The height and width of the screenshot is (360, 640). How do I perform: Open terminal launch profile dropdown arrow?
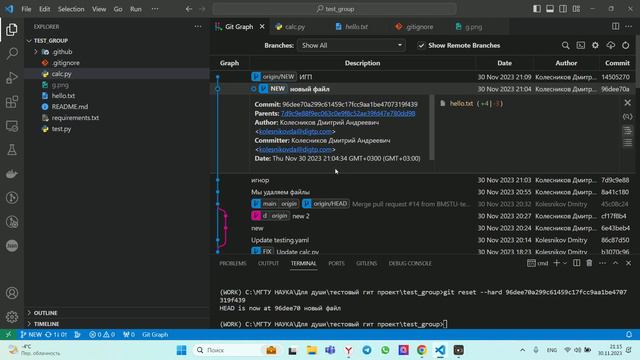[x=565, y=263]
